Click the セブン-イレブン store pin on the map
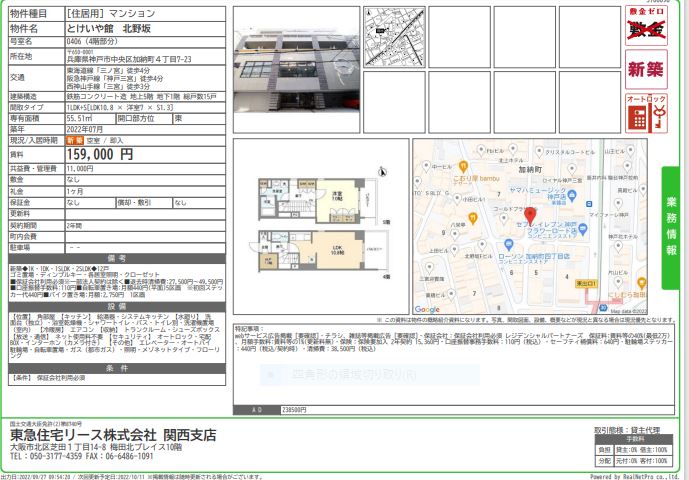689x480 pixels. click(x=583, y=228)
